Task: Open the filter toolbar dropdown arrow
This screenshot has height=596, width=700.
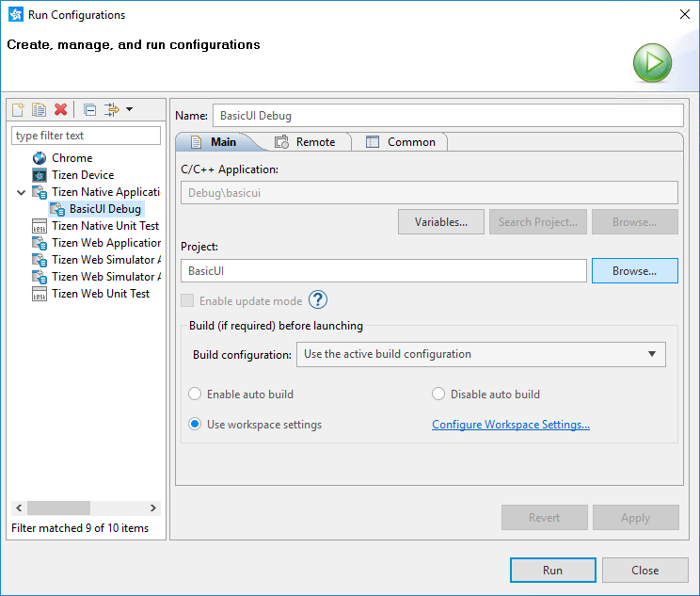Action: point(129,109)
